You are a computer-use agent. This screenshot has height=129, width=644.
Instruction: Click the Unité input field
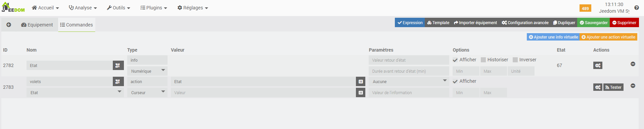click(x=521, y=71)
